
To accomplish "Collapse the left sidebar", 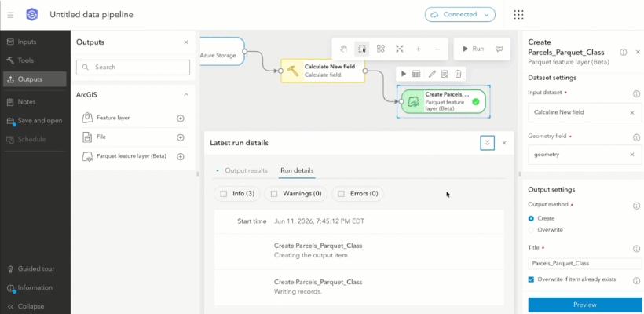I will 26,306.
